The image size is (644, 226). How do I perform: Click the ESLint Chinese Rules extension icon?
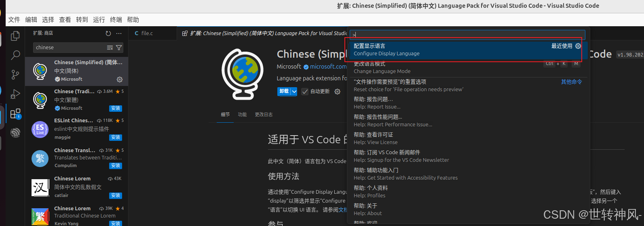tap(40, 130)
